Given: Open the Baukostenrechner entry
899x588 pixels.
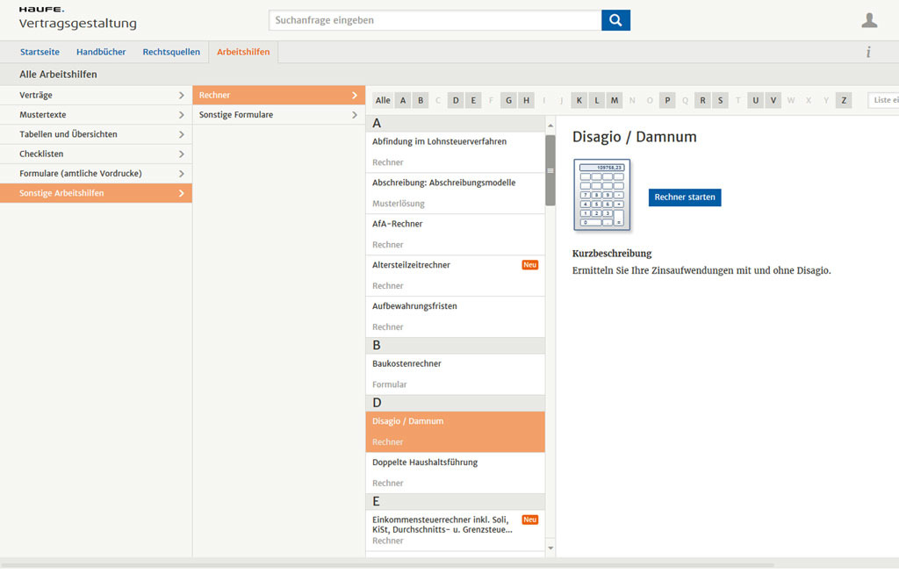Looking at the screenshot, I should coord(456,374).
